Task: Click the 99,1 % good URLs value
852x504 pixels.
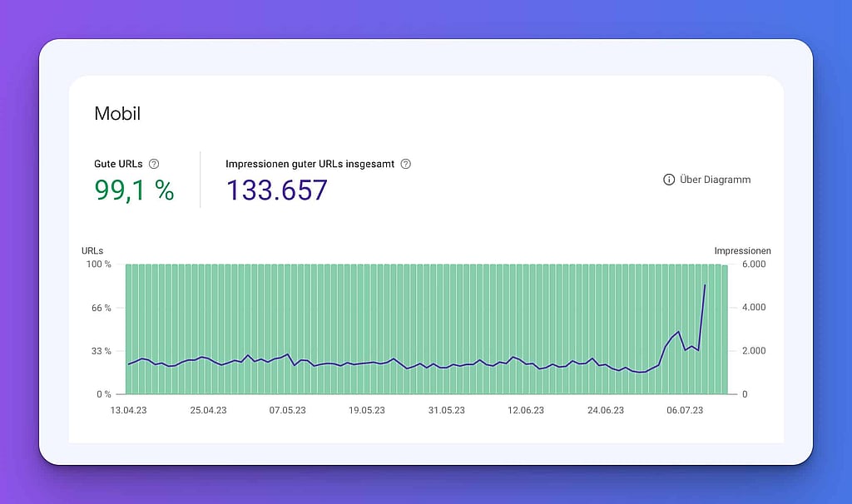Action: pyautogui.click(x=134, y=190)
